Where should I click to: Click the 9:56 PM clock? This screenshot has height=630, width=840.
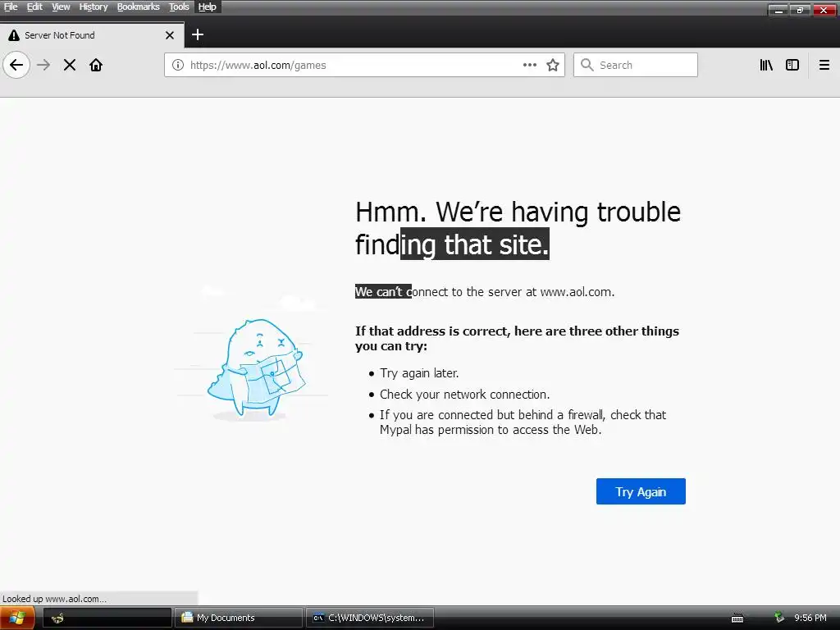click(810, 618)
